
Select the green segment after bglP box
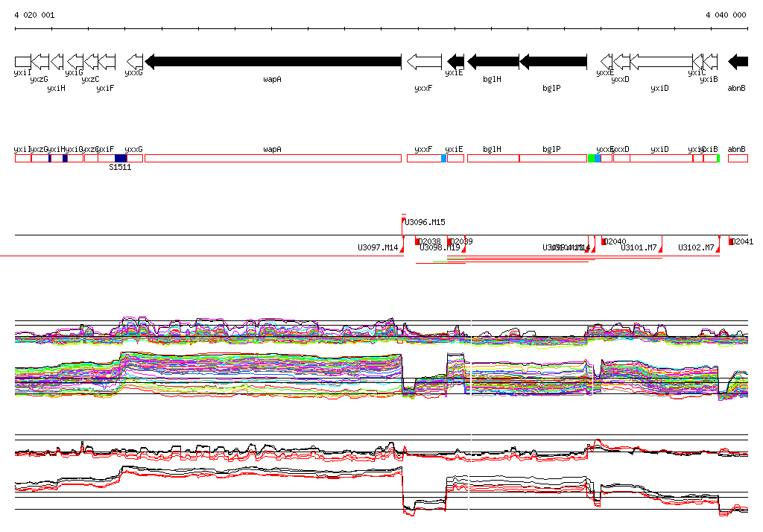pos(591,158)
